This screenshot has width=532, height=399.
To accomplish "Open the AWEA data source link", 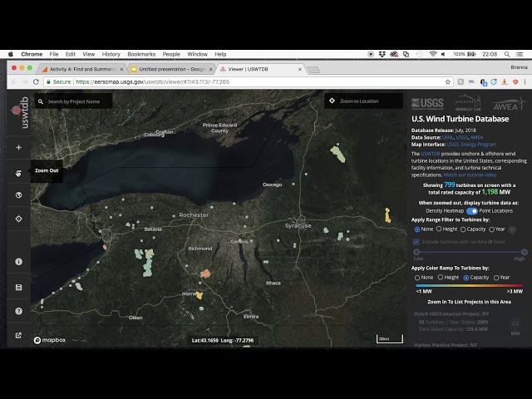I will [x=476, y=137].
